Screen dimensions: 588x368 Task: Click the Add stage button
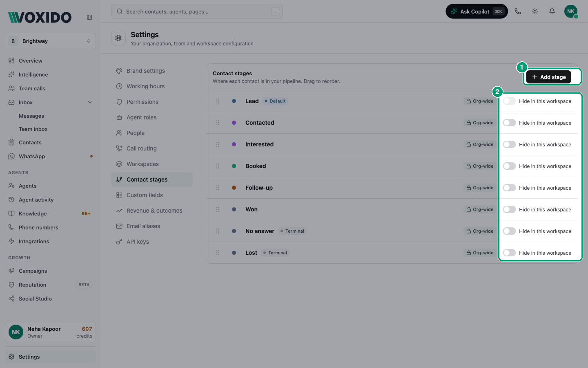[x=548, y=77]
